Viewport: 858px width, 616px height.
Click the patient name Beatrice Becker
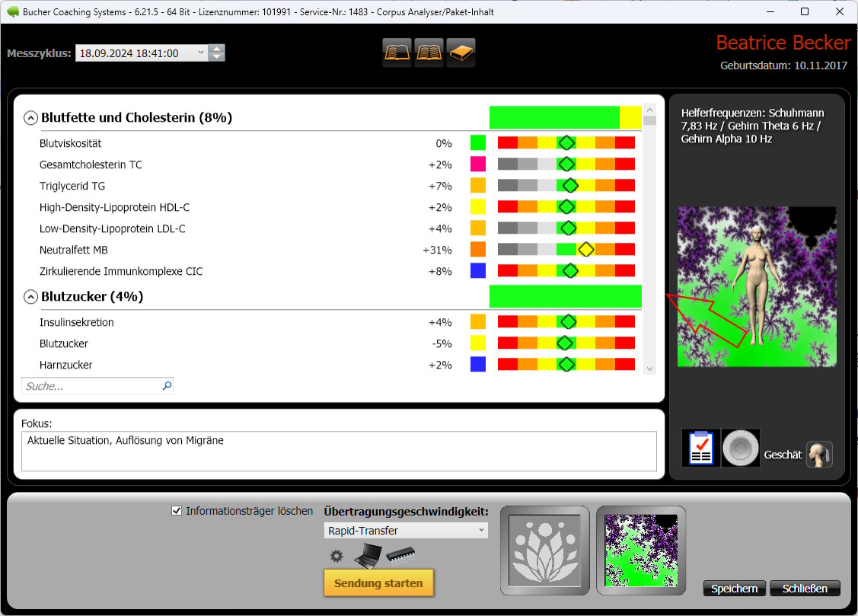point(783,43)
